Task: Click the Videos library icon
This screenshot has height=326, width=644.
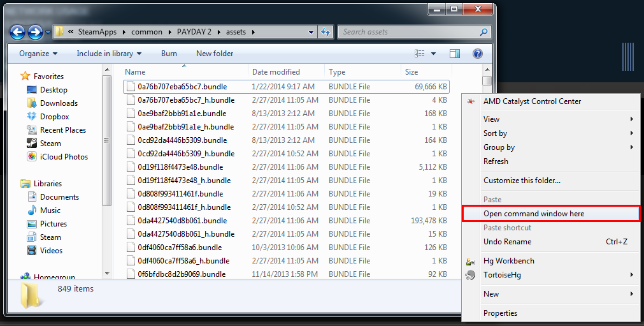Action: click(32, 250)
